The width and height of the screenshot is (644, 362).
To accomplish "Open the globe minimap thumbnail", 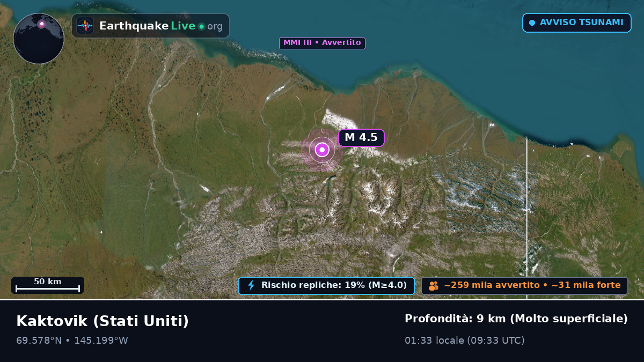I will tap(39, 39).
